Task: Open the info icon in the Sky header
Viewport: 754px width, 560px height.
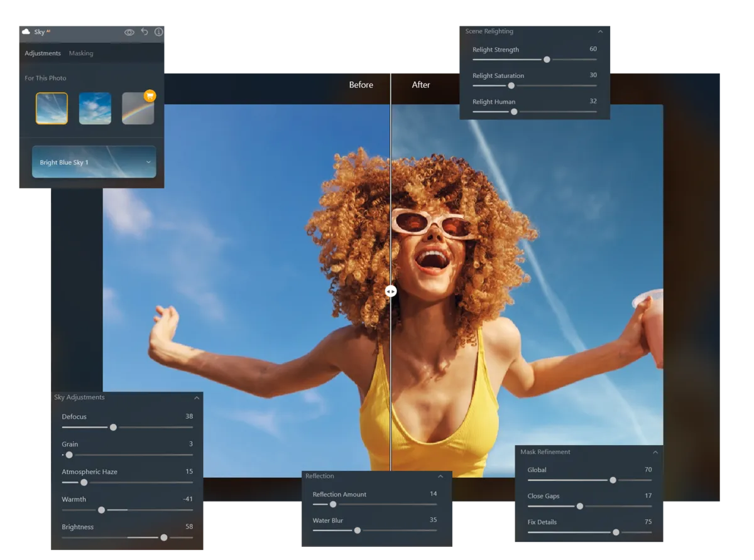Action: click(x=158, y=32)
